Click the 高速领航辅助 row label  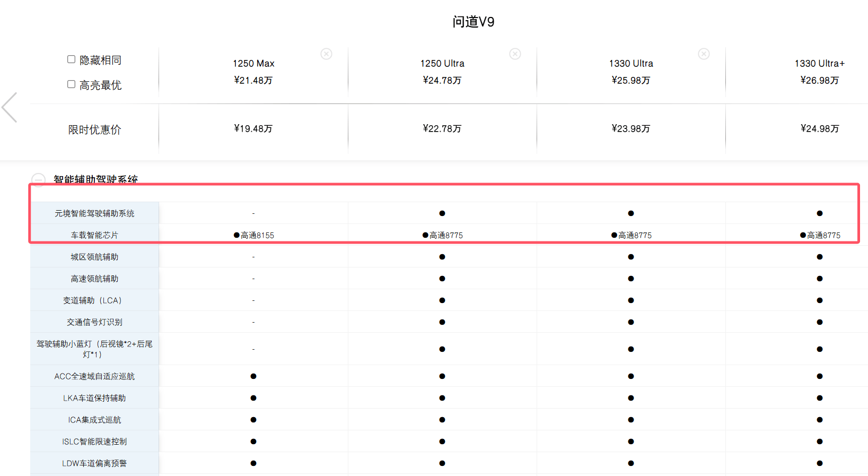coord(94,279)
